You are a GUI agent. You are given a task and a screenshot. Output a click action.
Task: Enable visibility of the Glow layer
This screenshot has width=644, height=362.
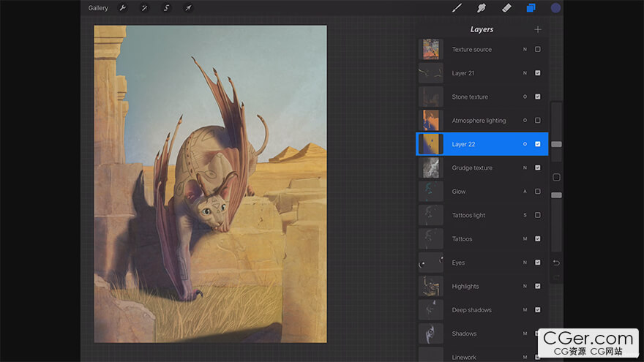[x=538, y=192]
